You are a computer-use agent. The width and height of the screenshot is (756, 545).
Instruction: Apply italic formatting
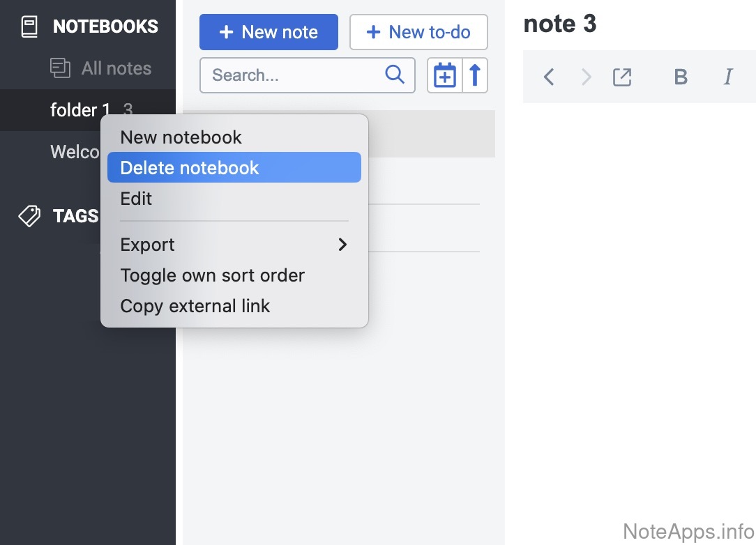tap(728, 77)
